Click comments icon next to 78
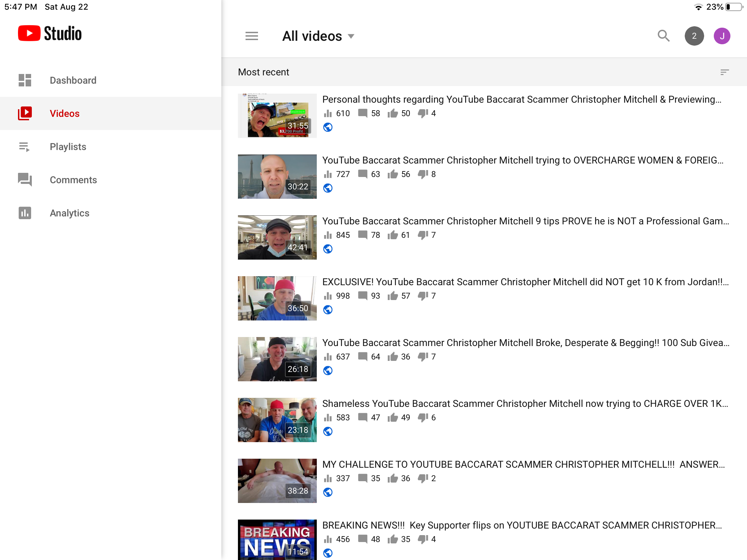Image resolution: width=747 pixels, height=560 pixels. click(362, 235)
